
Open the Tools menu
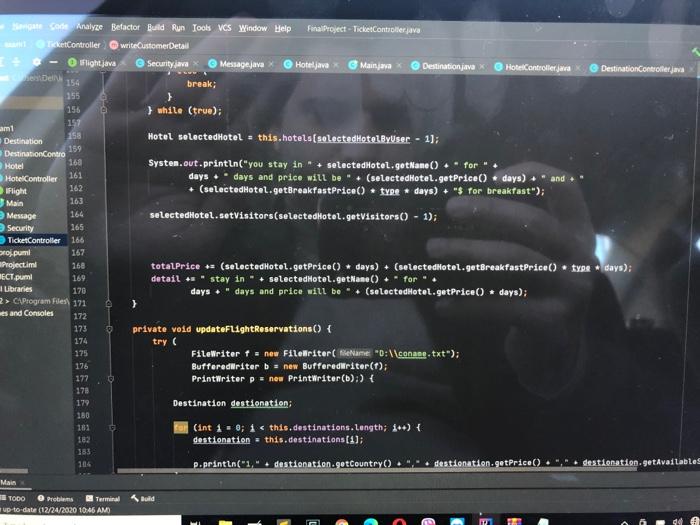[201, 28]
